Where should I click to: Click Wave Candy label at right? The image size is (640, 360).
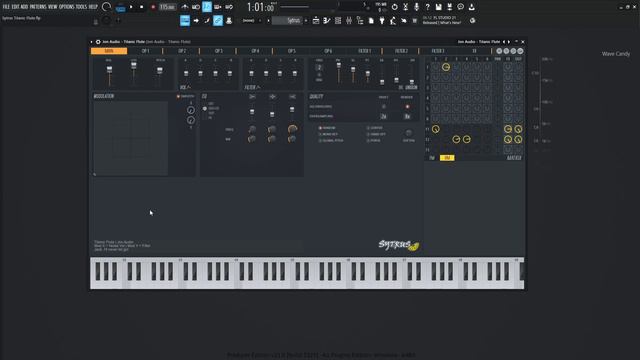(616, 54)
